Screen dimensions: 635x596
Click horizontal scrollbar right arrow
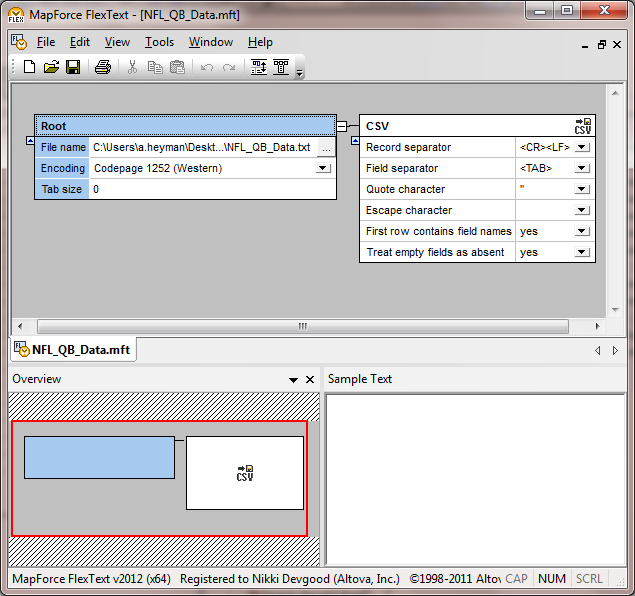coord(597,326)
